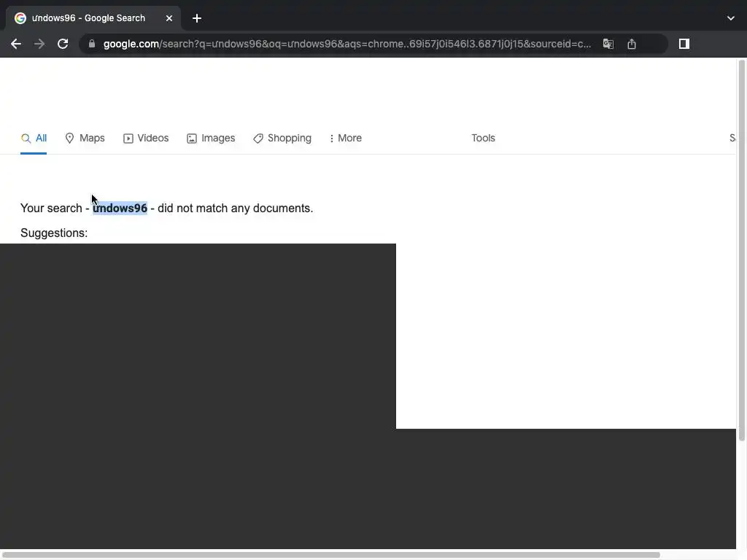The width and height of the screenshot is (747, 560).
Task: Switch to Images results
Action: pyautogui.click(x=211, y=138)
